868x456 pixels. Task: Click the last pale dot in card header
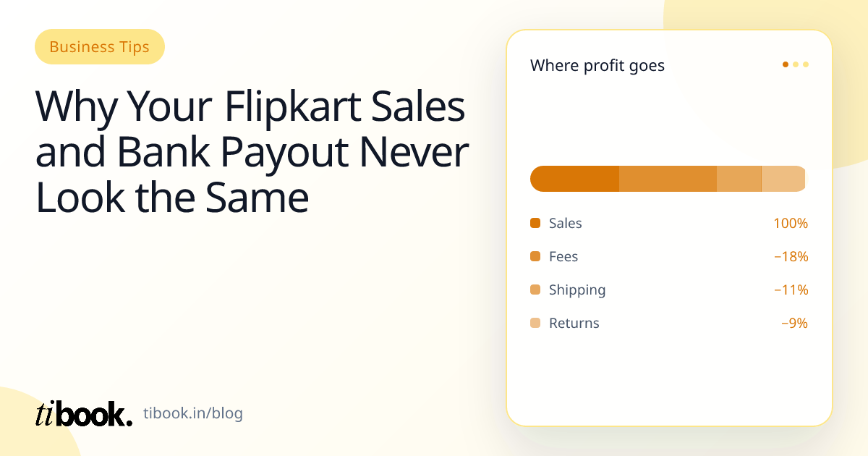(806, 64)
